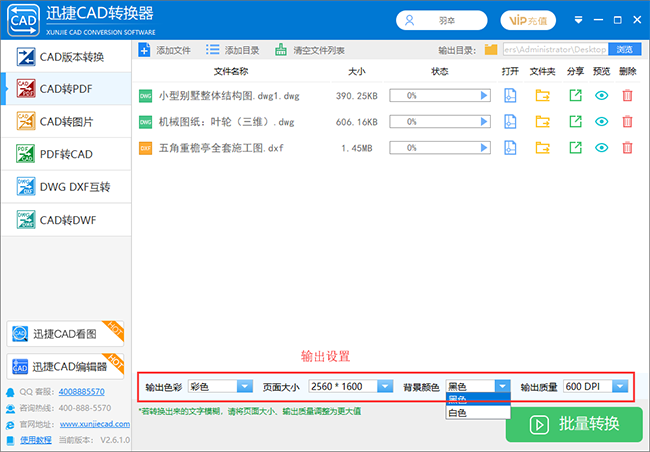Open file icon for 机械图纸 叶轮 row
The image size is (650, 452).
pos(510,122)
